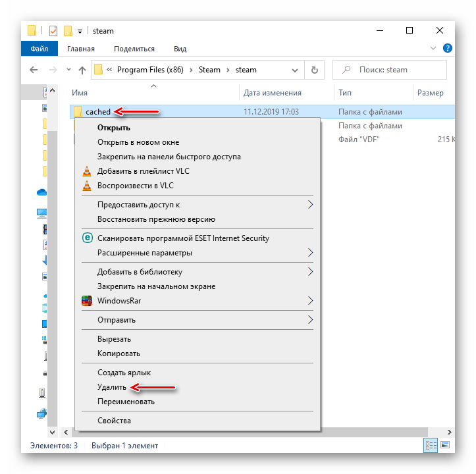This screenshot has height=474, width=476.
Task: Sort by the Имя column header
Action: tap(80, 93)
